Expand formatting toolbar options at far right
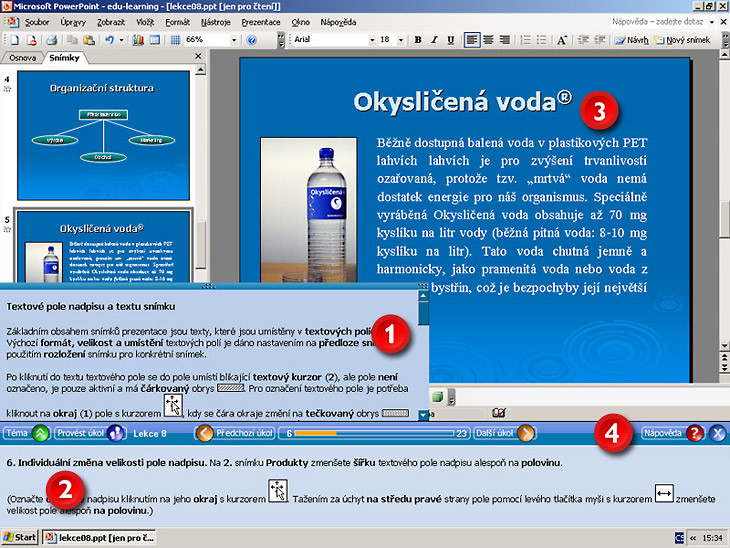The width and height of the screenshot is (730, 548). pyautogui.click(x=725, y=40)
